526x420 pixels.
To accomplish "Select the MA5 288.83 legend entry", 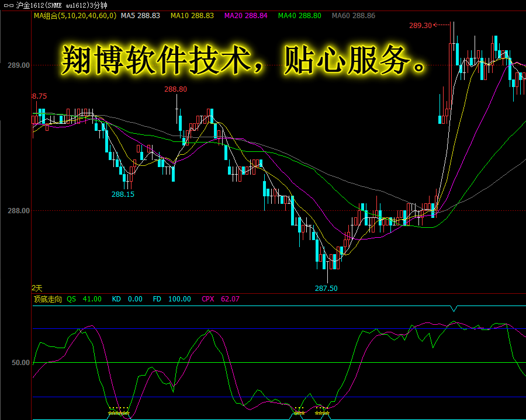I will 140,16.
